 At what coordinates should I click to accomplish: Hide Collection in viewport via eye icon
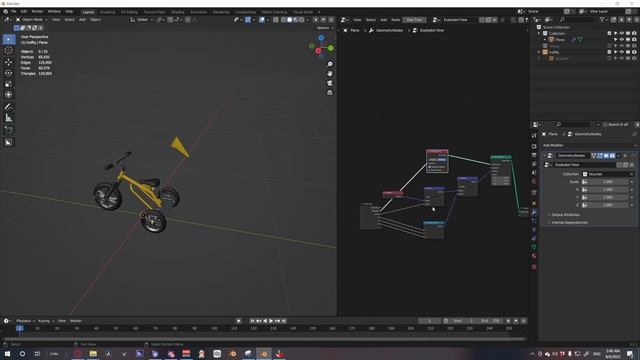point(622,33)
